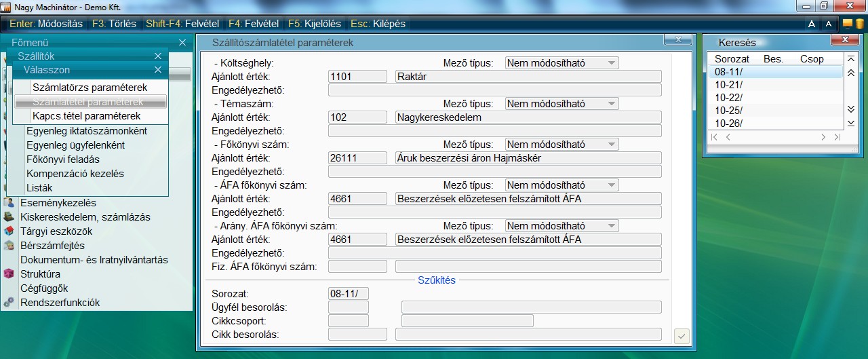Open Listák menu item

39,188
